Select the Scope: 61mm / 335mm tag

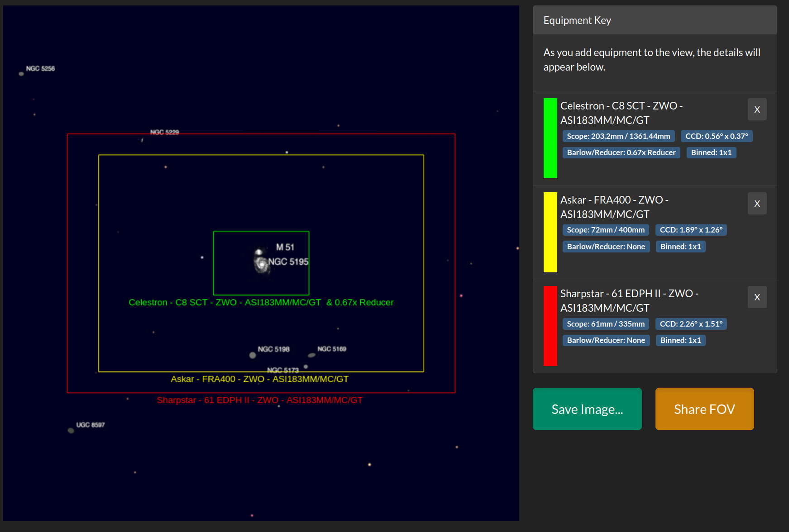[x=606, y=324]
